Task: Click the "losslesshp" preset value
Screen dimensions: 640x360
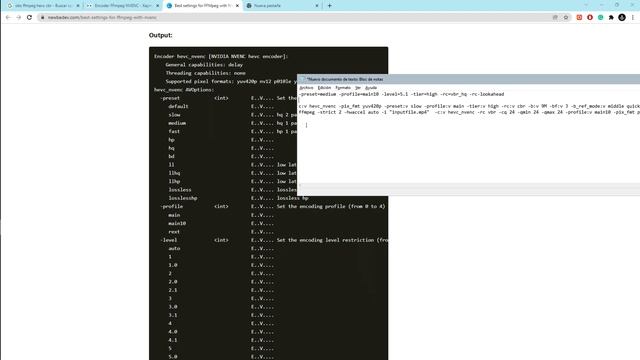Action: [183, 198]
